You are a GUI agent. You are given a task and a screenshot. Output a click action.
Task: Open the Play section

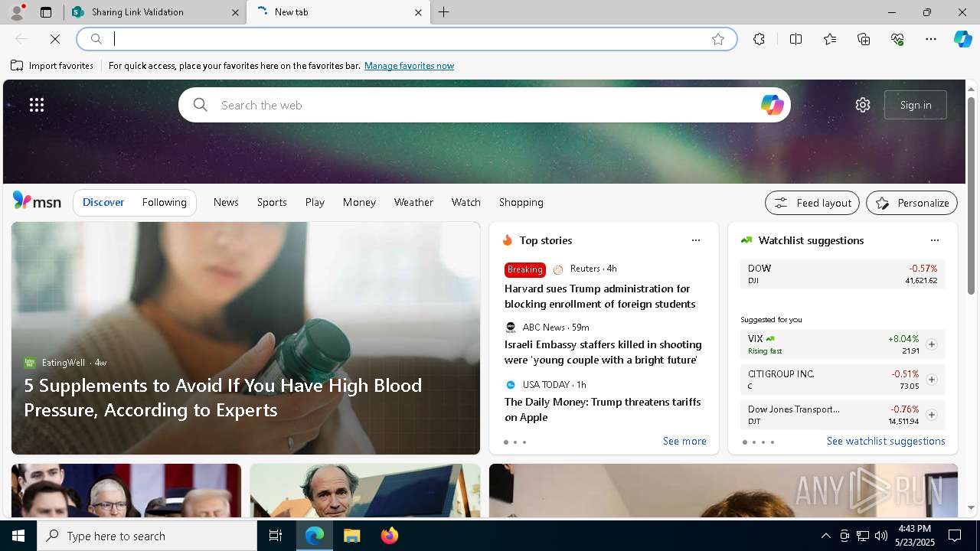[315, 202]
